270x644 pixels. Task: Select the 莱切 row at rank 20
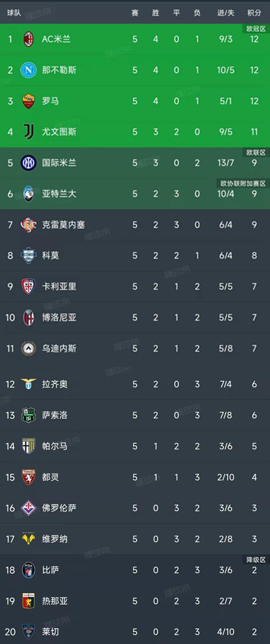click(x=135, y=631)
